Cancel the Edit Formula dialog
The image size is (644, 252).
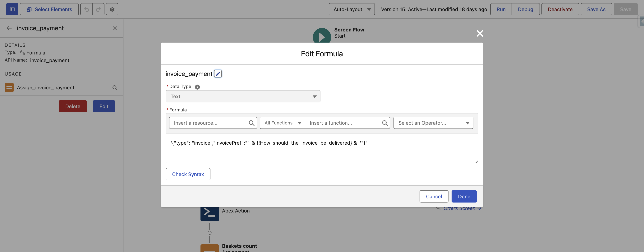pyautogui.click(x=434, y=196)
